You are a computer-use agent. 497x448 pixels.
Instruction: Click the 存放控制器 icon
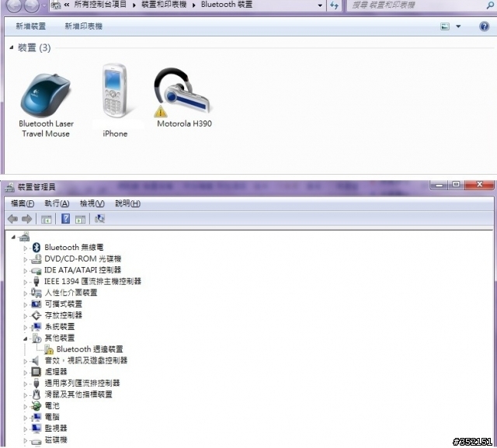[36, 315]
